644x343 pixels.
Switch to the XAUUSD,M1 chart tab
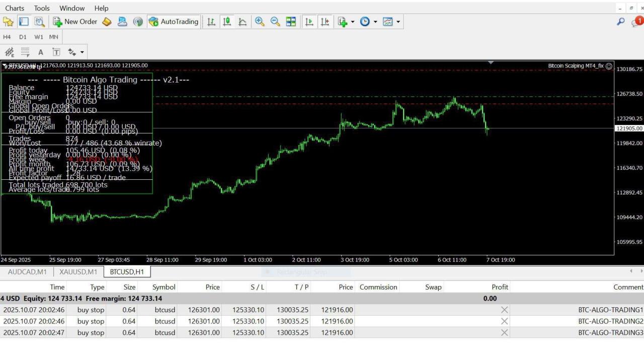pos(78,272)
